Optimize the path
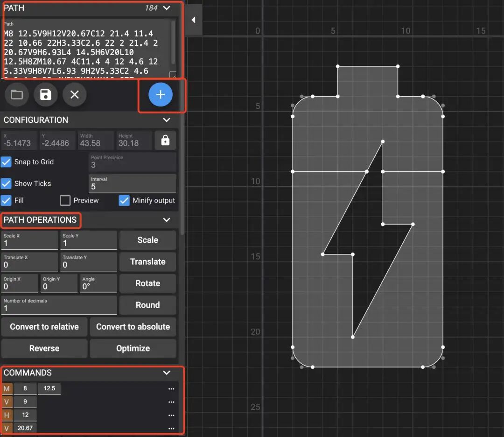Screen dimensions: 504x437 (133, 348)
